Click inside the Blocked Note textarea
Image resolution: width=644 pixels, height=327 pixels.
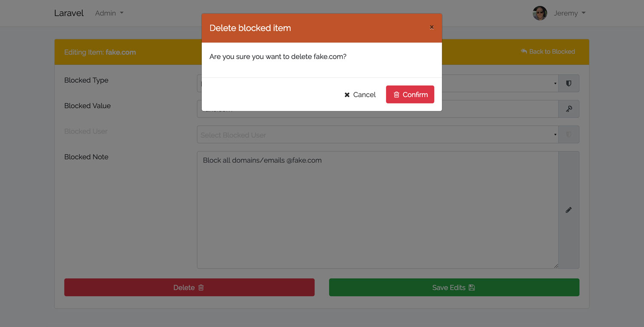tap(377, 210)
